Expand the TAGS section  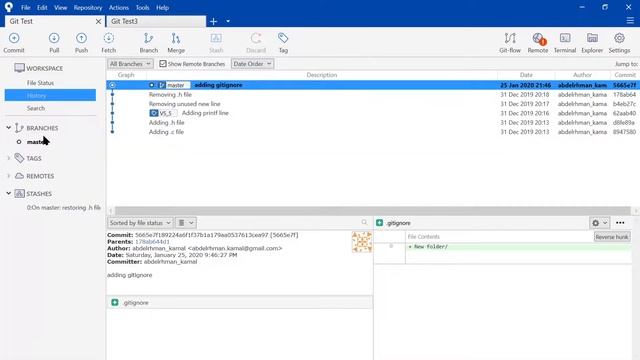pos(9,158)
